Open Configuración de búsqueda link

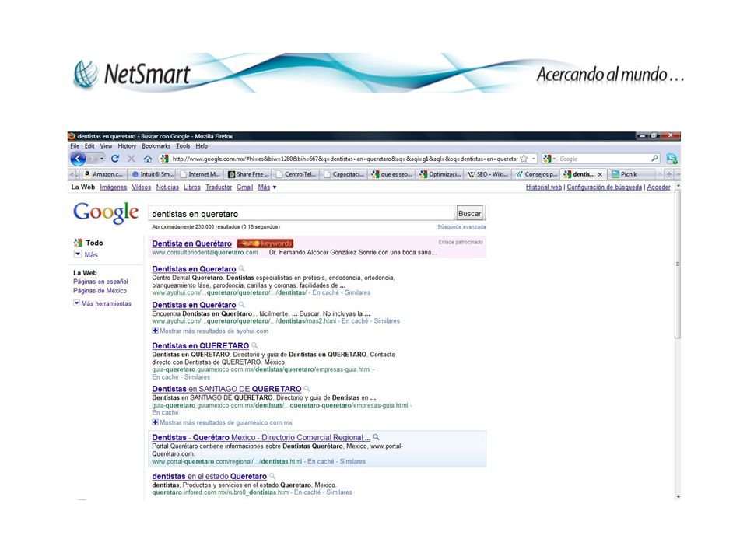(604, 187)
